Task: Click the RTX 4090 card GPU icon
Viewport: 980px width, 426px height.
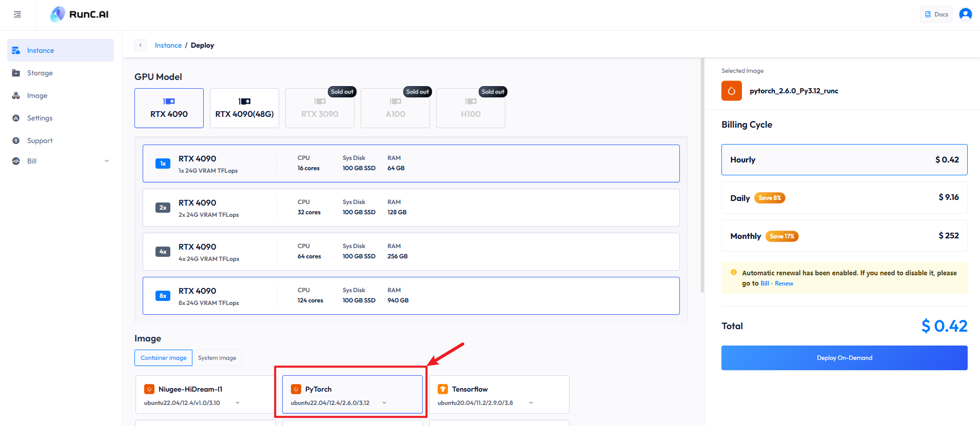Action: coord(169,101)
